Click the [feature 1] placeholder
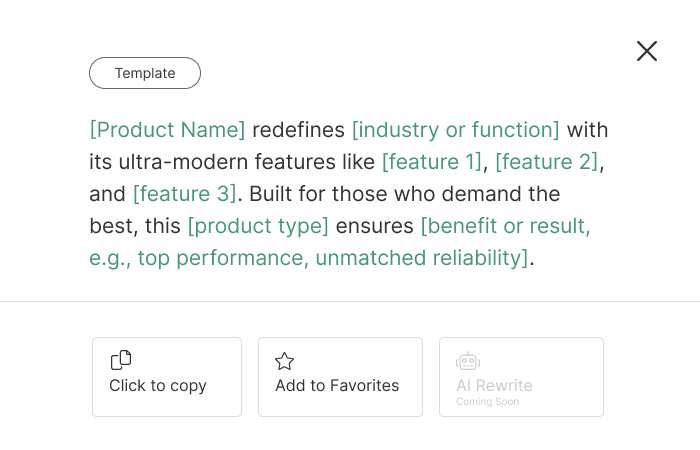 (432, 162)
